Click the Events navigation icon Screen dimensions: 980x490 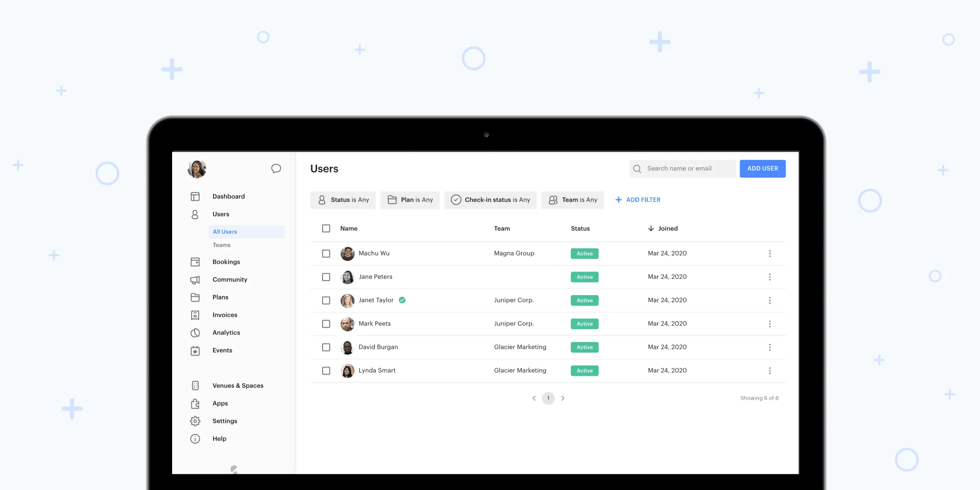click(x=195, y=350)
